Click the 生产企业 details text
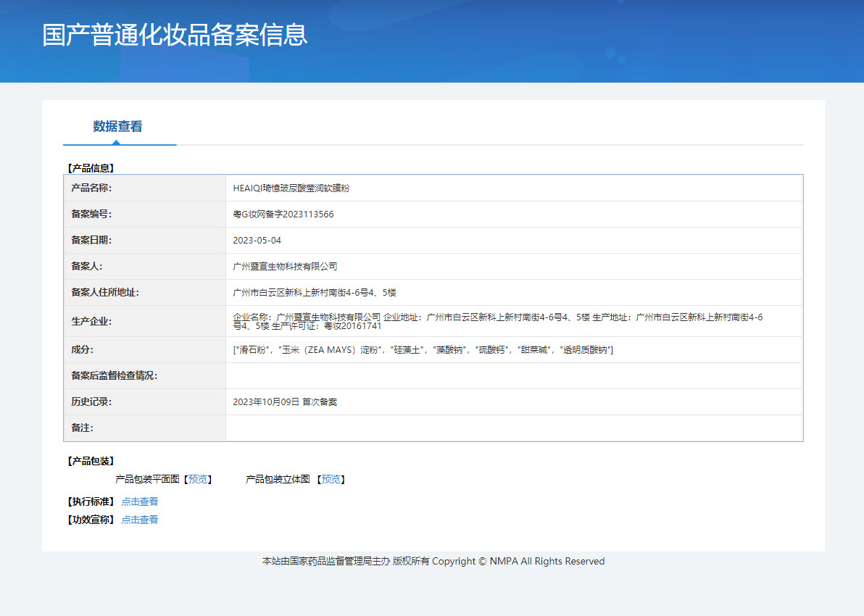This screenshot has width=864, height=616. [x=497, y=321]
